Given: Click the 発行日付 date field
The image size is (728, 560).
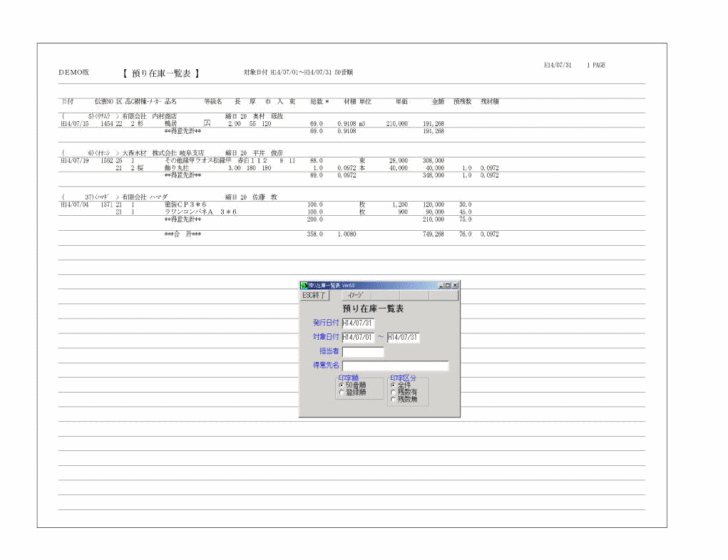Looking at the screenshot, I should 358,323.
